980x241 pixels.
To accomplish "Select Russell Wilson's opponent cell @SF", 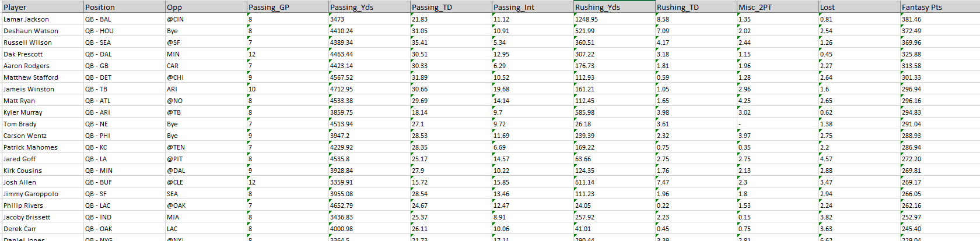I will [206, 42].
